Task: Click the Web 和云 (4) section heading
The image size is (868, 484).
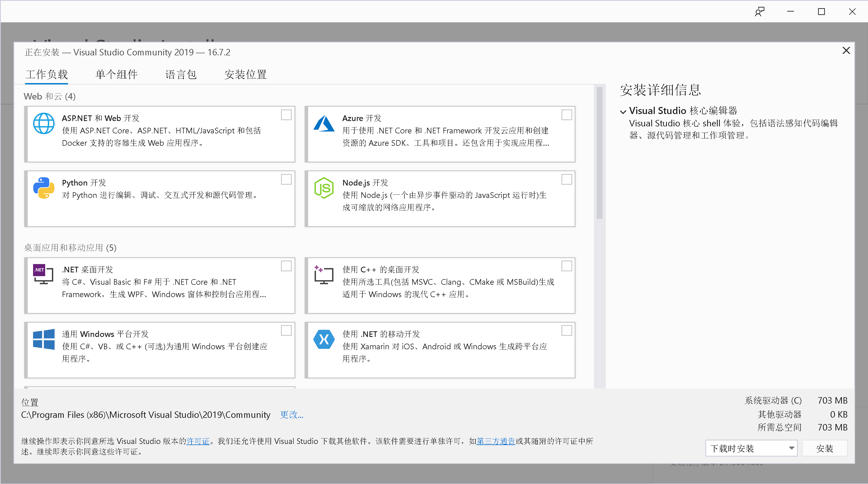Action: tap(49, 96)
